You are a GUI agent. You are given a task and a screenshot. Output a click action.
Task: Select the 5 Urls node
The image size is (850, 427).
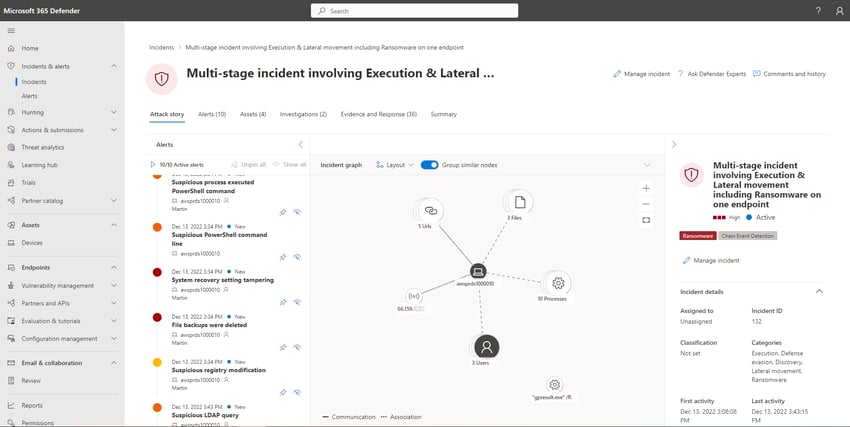click(430, 210)
